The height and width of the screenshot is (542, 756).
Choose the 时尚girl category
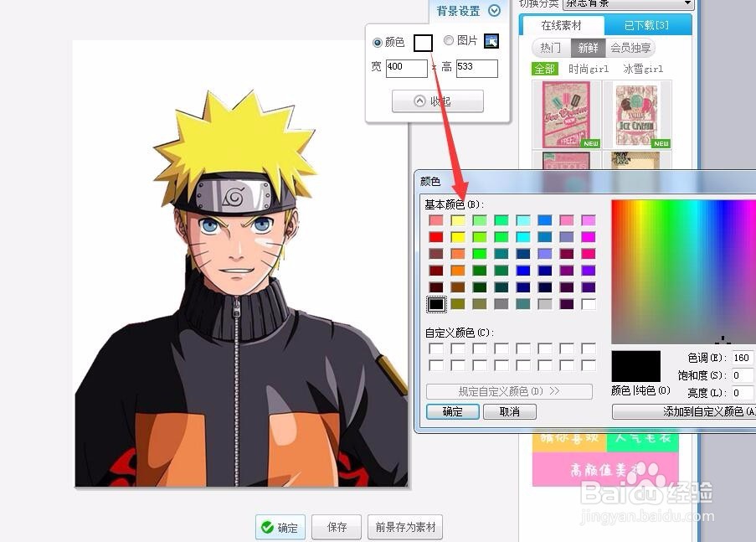pos(589,69)
